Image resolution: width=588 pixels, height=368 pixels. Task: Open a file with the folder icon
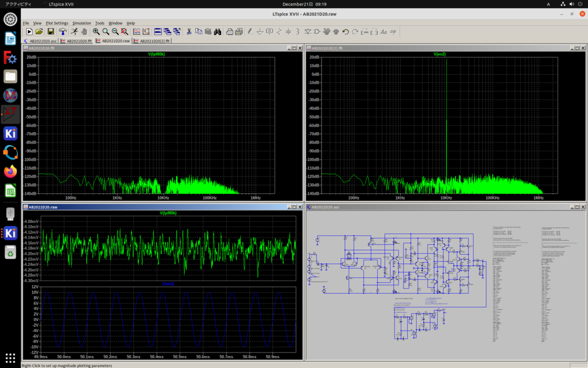pos(39,32)
